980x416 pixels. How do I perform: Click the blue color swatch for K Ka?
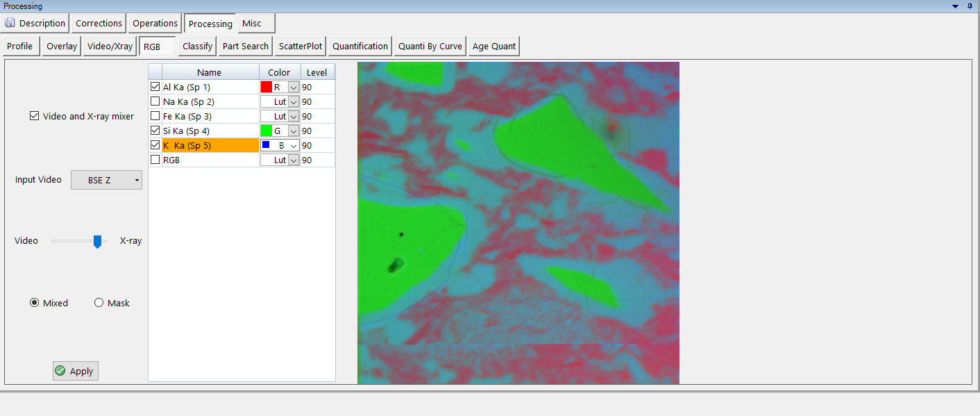click(266, 145)
